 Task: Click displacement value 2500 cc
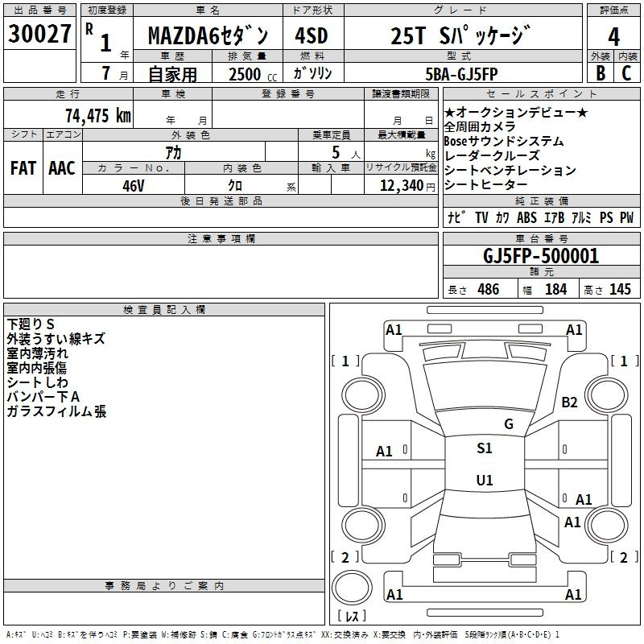point(253,74)
